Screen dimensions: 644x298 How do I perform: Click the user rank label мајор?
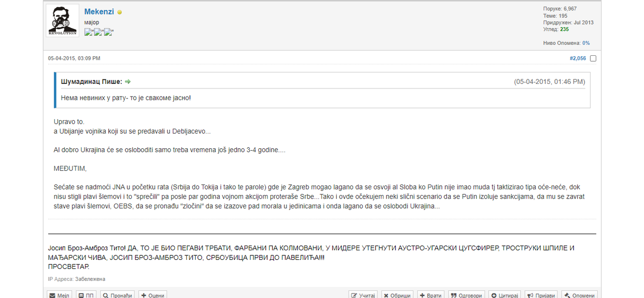pyautogui.click(x=92, y=23)
